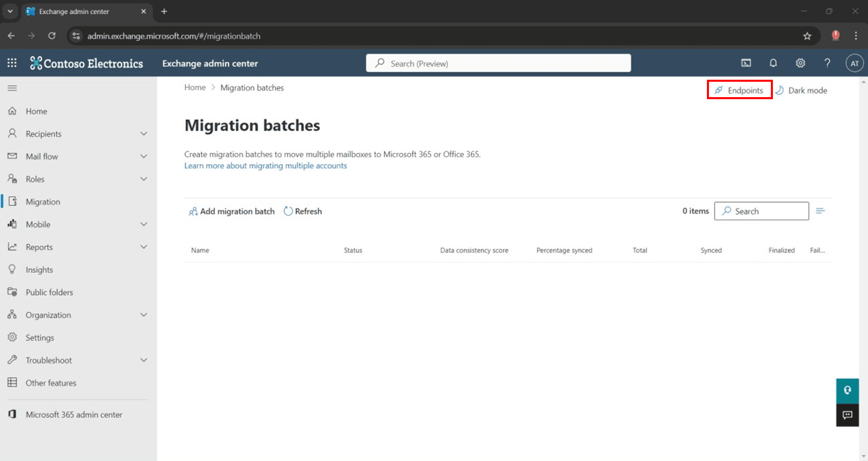Refresh the migration batches list
The height and width of the screenshot is (461, 868).
pyautogui.click(x=303, y=211)
